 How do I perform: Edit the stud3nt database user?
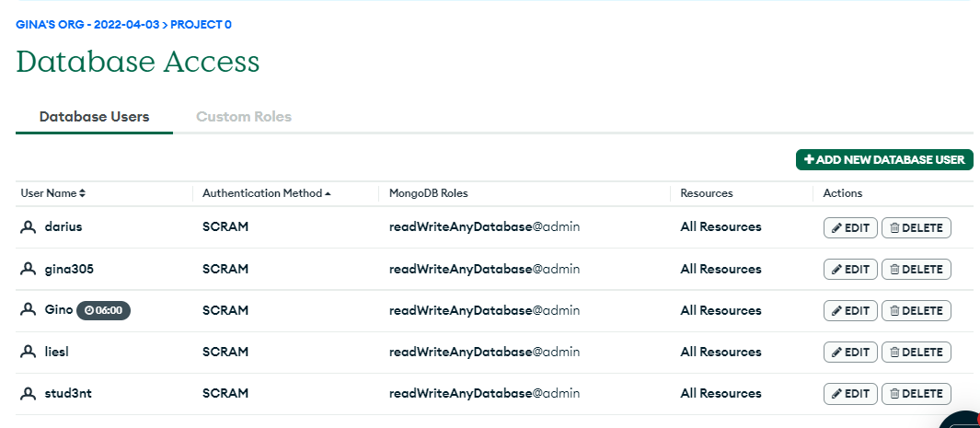pyautogui.click(x=850, y=393)
